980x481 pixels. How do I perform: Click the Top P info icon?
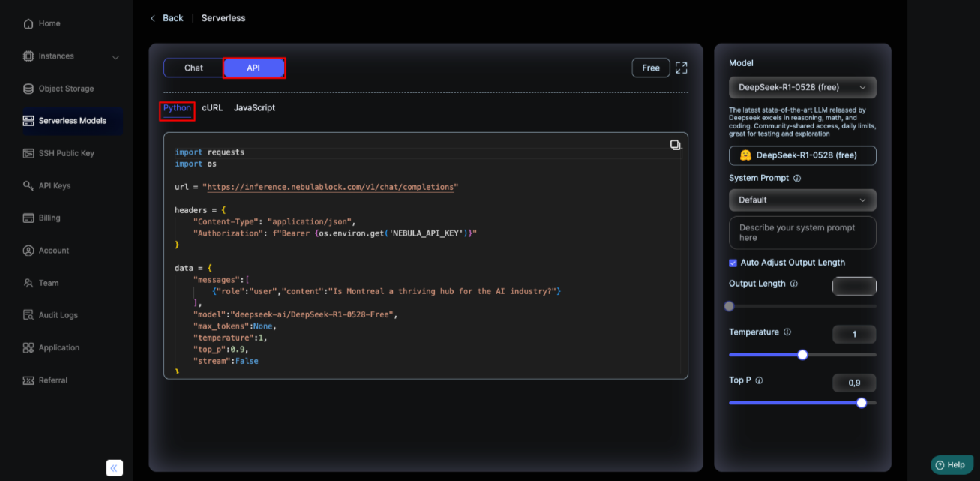coord(759,380)
